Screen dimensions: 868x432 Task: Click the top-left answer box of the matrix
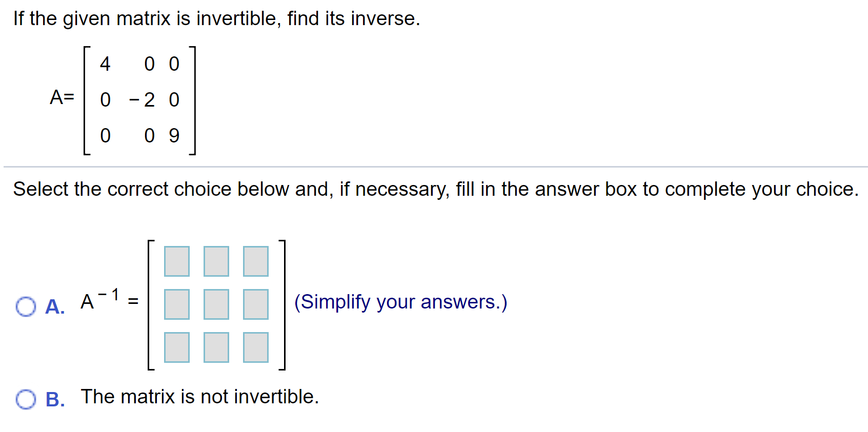point(176,261)
